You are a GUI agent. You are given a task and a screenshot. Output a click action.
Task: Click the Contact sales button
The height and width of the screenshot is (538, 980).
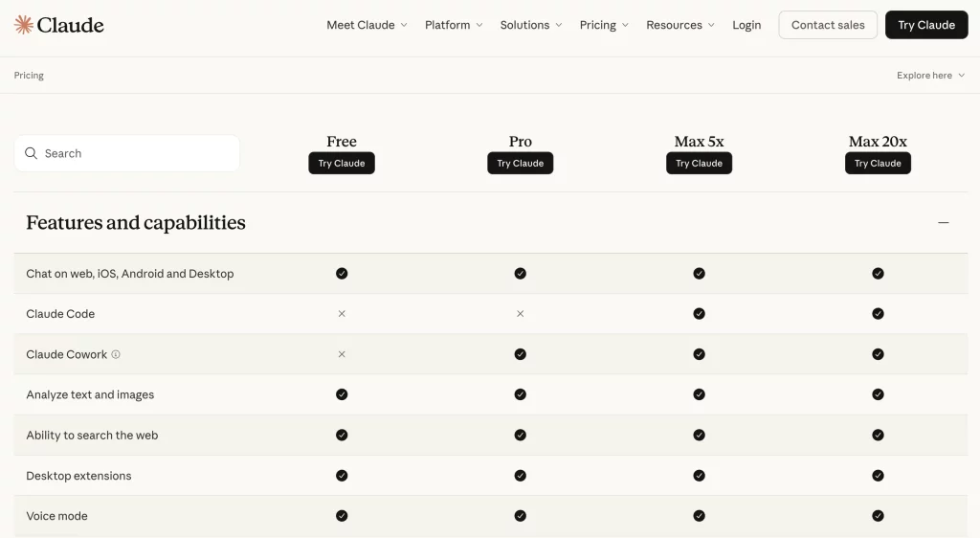828,25
